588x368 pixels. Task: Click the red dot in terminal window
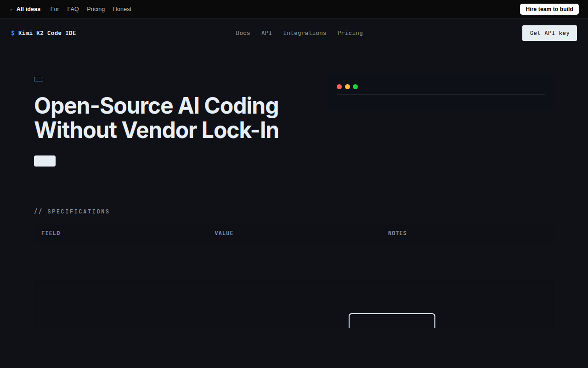(x=339, y=86)
